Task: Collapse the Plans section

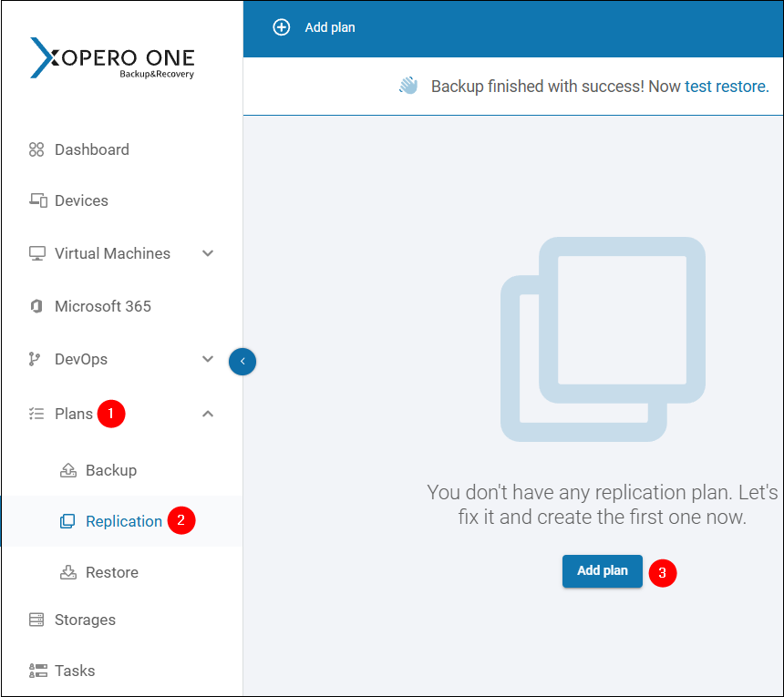Action: point(208,413)
